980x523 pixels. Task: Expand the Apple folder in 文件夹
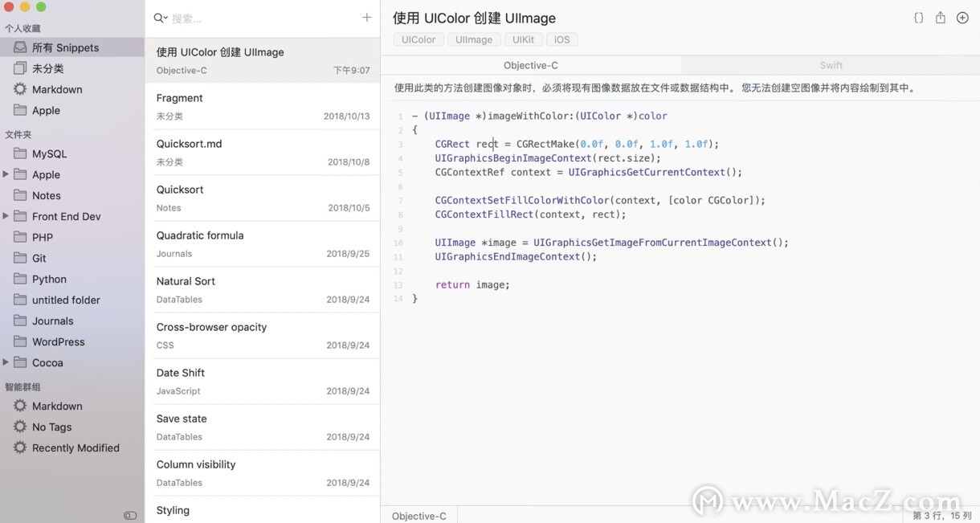point(6,174)
